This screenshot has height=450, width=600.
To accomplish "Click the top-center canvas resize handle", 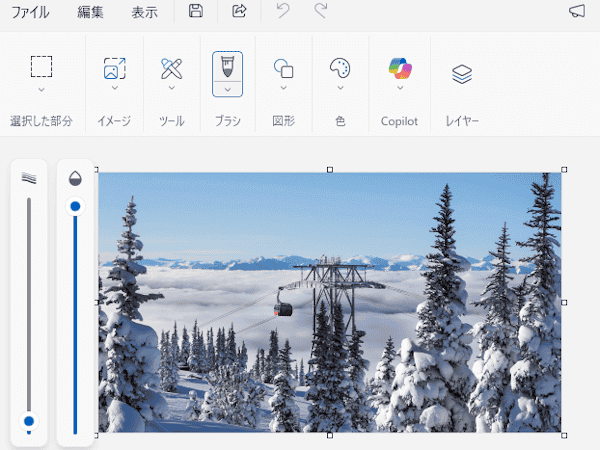I will [x=330, y=170].
